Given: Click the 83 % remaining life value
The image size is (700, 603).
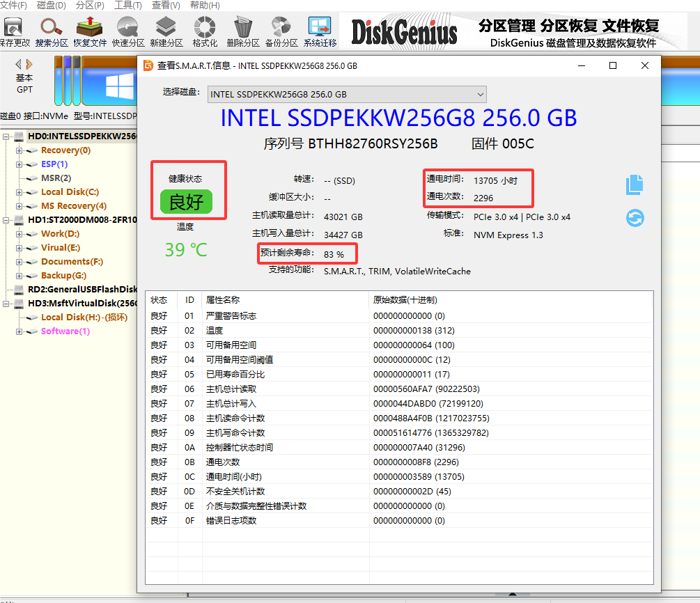Looking at the screenshot, I should 334,254.
